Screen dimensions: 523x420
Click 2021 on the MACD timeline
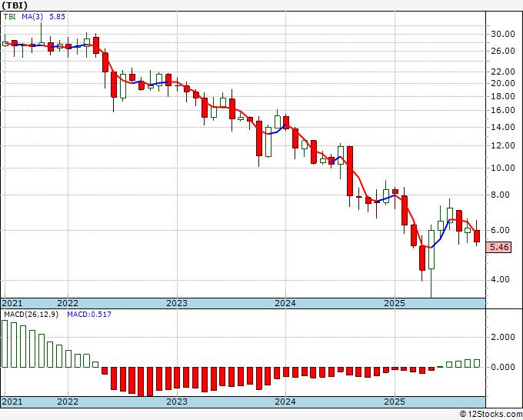pyautogui.click(x=12, y=402)
